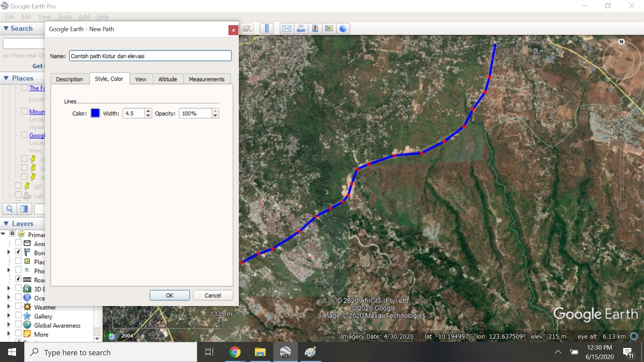Viewport: 644px width, 362px height.
Task: Check the cek path checkbox in Places
Action: [19, 195]
